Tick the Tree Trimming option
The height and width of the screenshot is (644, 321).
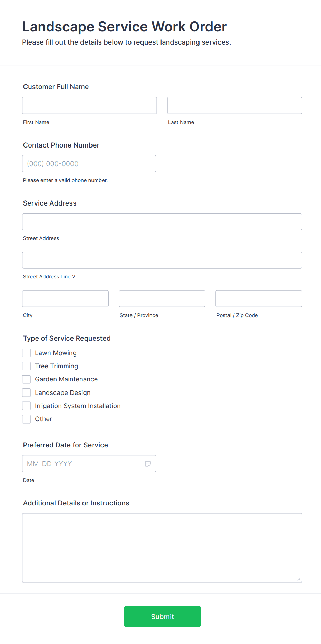(27, 366)
